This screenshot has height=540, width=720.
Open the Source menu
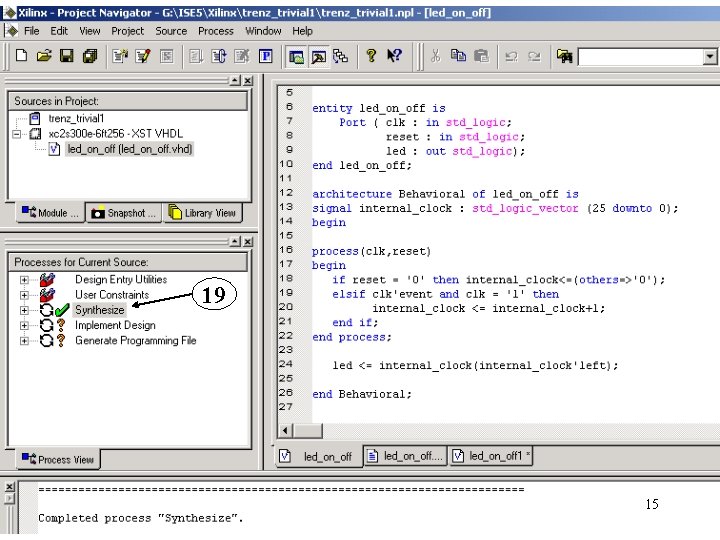(x=171, y=31)
